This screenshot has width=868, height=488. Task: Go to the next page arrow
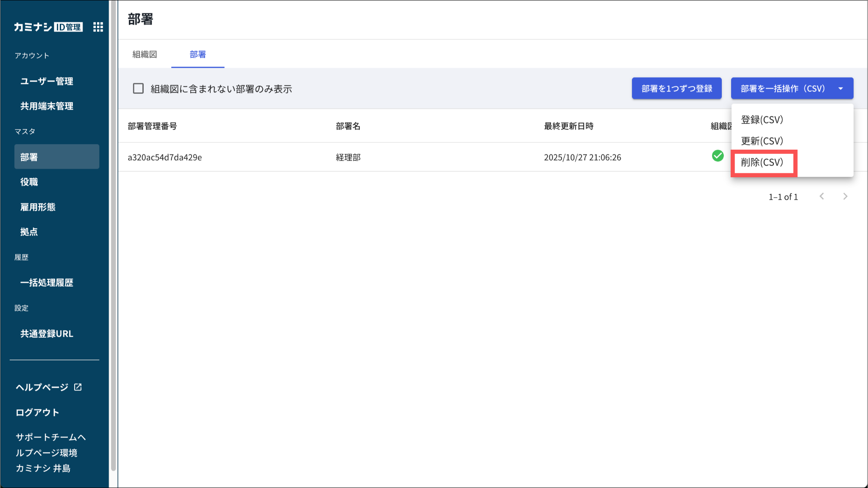coord(845,196)
